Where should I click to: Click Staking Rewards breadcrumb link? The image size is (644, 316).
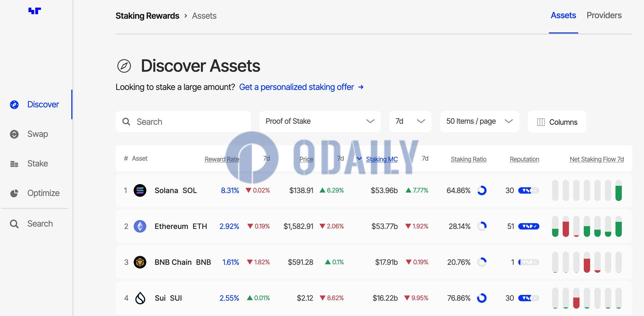pos(147,16)
